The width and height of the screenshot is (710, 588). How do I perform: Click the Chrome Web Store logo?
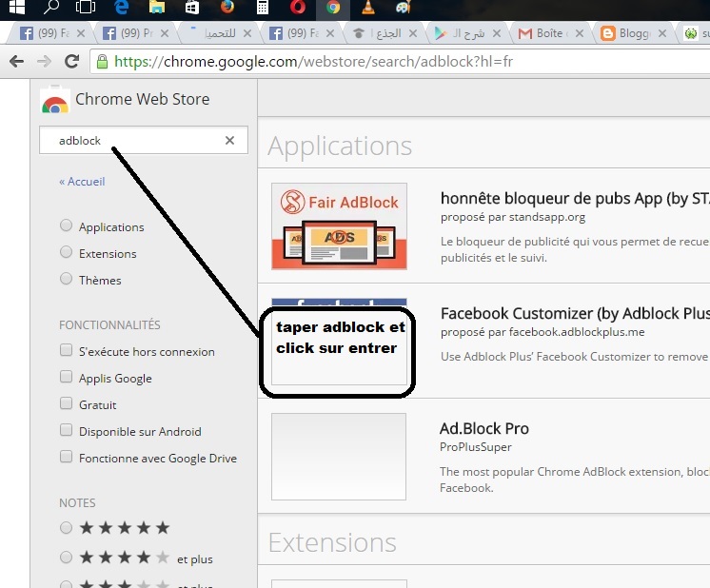55,99
